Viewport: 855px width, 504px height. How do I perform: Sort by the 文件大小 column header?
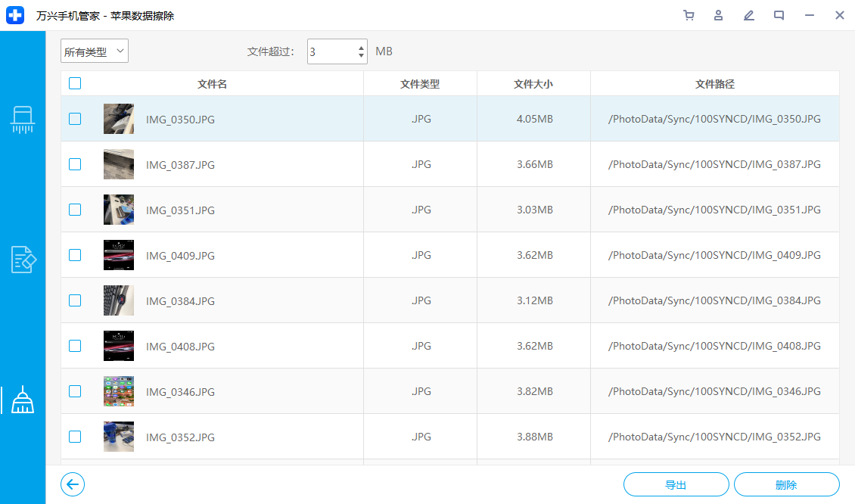533,84
